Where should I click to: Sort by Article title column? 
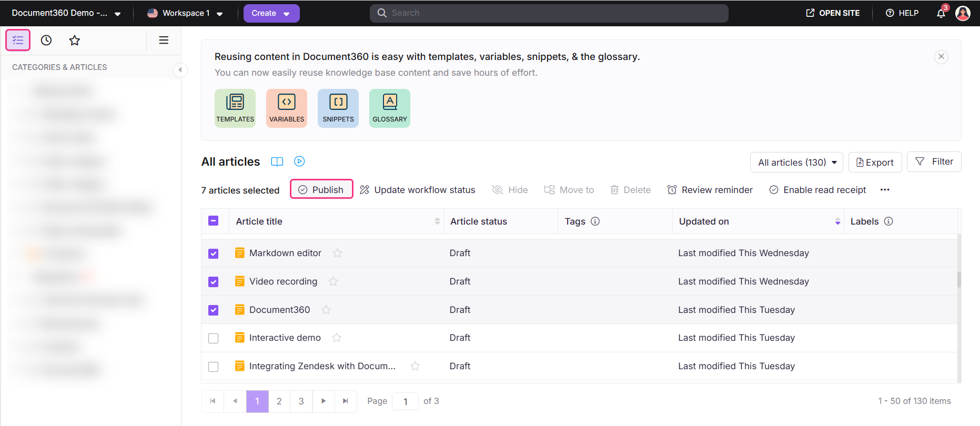(437, 221)
